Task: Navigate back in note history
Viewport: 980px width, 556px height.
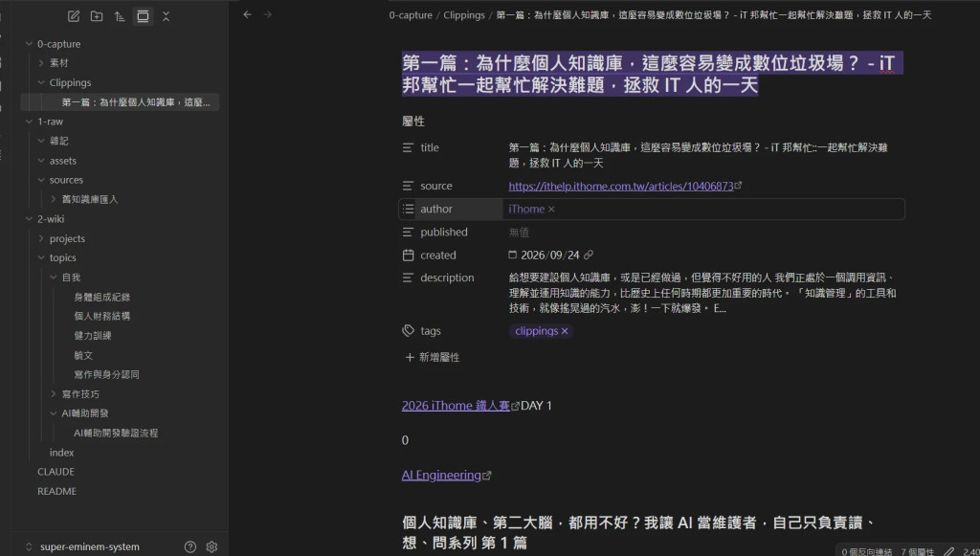Action: [x=248, y=14]
